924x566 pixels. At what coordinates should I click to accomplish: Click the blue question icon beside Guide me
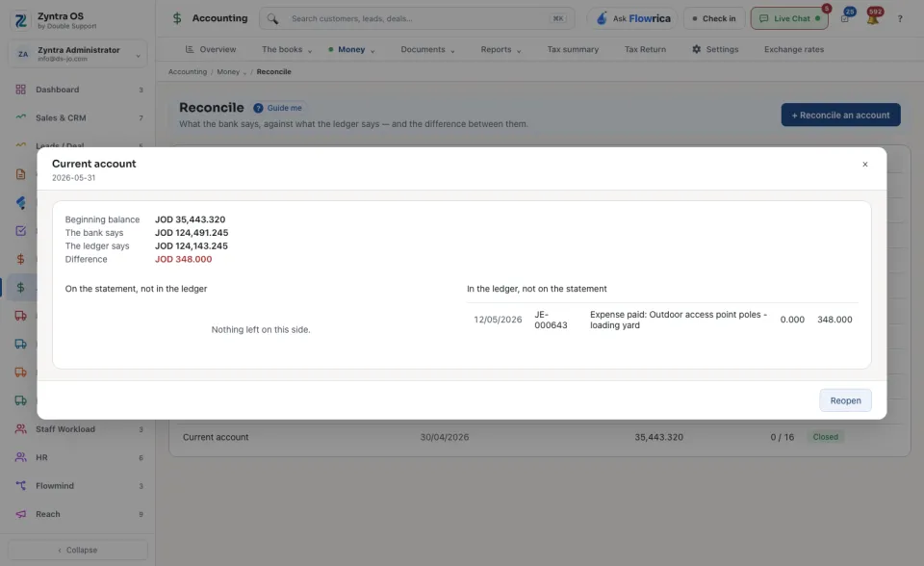point(258,108)
